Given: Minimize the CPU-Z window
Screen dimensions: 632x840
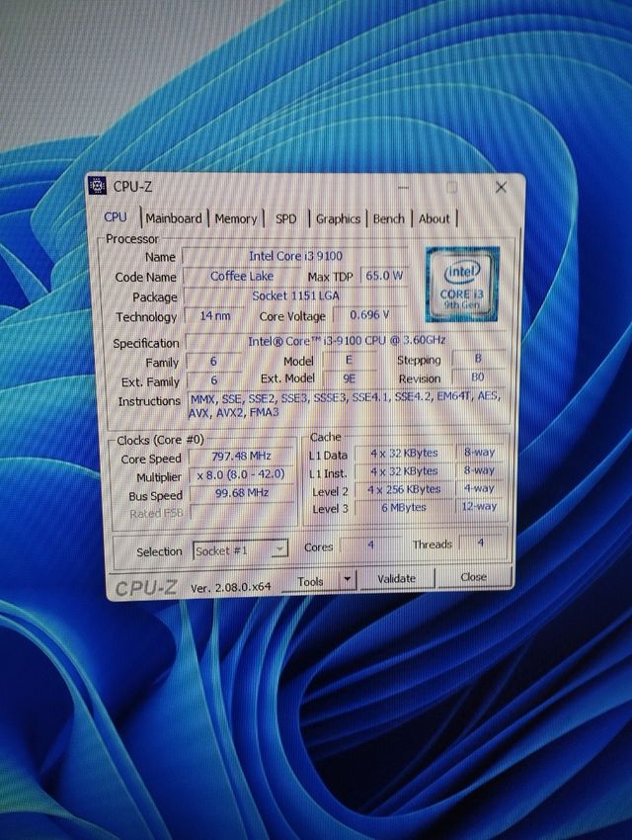Looking at the screenshot, I should tap(405, 187).
